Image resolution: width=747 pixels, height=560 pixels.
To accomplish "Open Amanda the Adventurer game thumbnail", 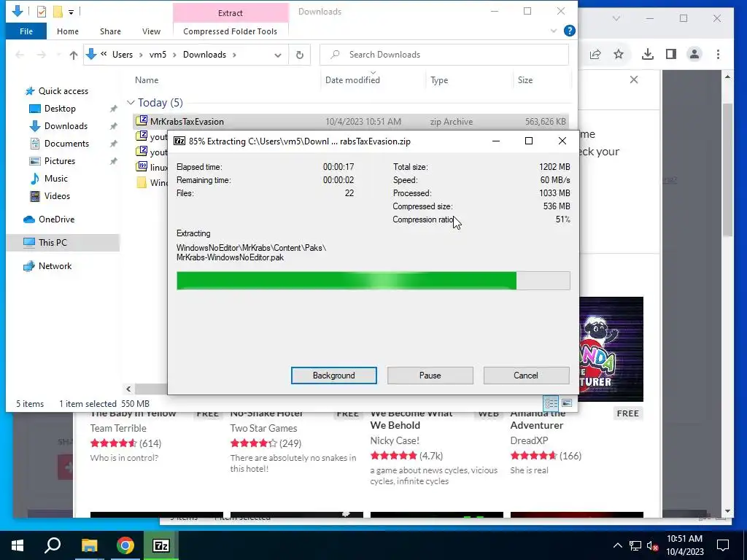I will point(611,349).
